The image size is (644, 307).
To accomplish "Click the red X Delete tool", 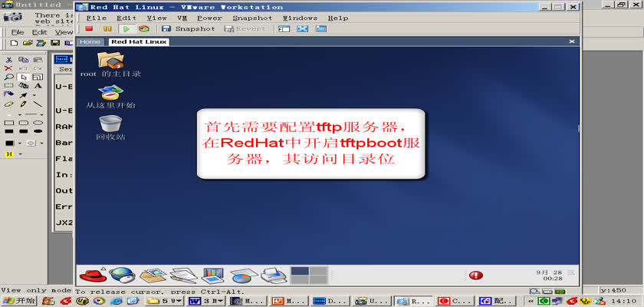I will pyautogui.click(x=8, y=68).
